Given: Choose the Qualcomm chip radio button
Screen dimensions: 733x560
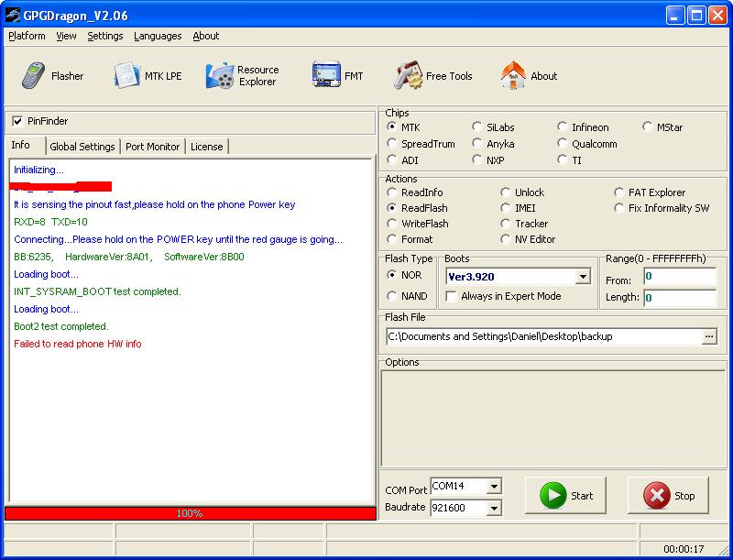Looking at the screenshot, I should pos(562,144).
